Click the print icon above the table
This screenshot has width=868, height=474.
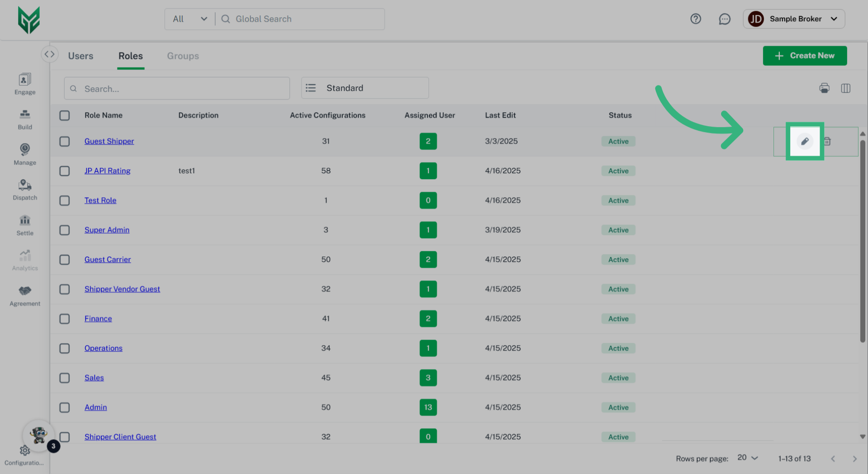pyautogui.click(x=824, y=88)
